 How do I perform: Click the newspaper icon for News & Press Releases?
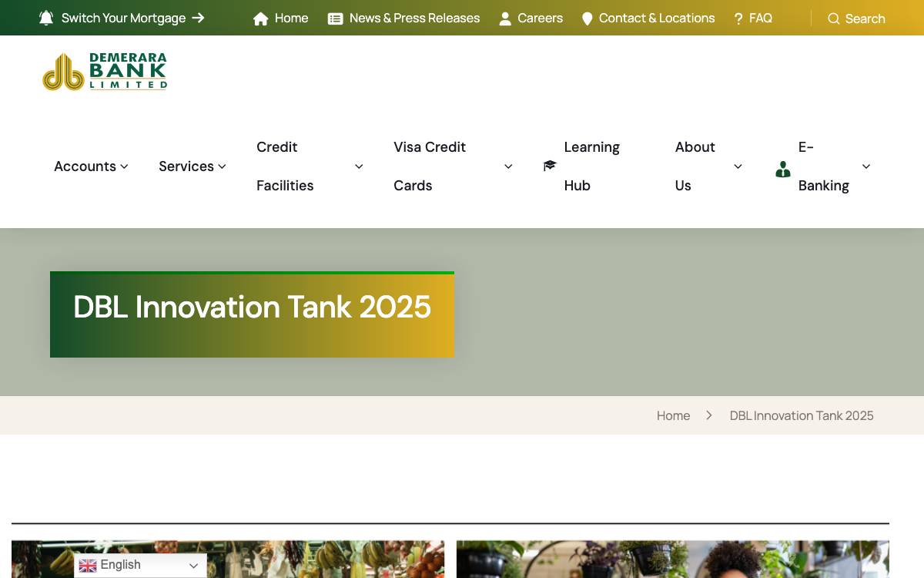(336, 18)
